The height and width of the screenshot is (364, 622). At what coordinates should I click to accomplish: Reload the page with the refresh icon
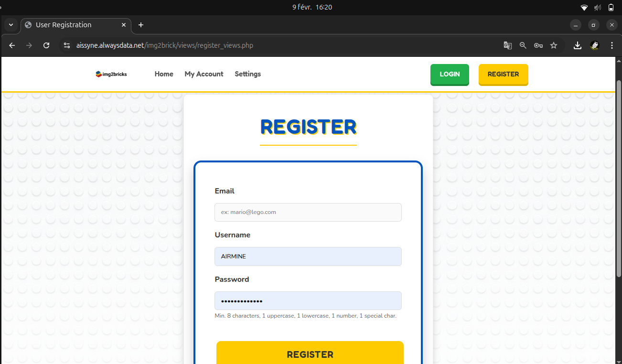click(x=46, y=45)
